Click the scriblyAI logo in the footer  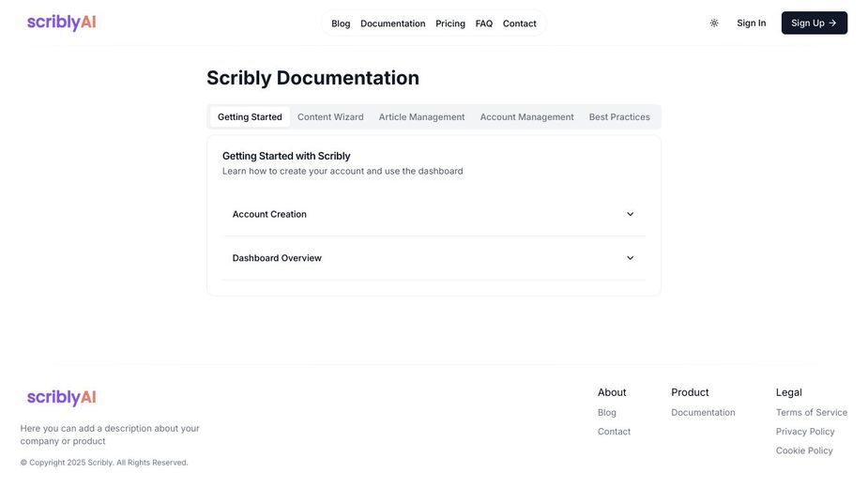pos(61,397)
